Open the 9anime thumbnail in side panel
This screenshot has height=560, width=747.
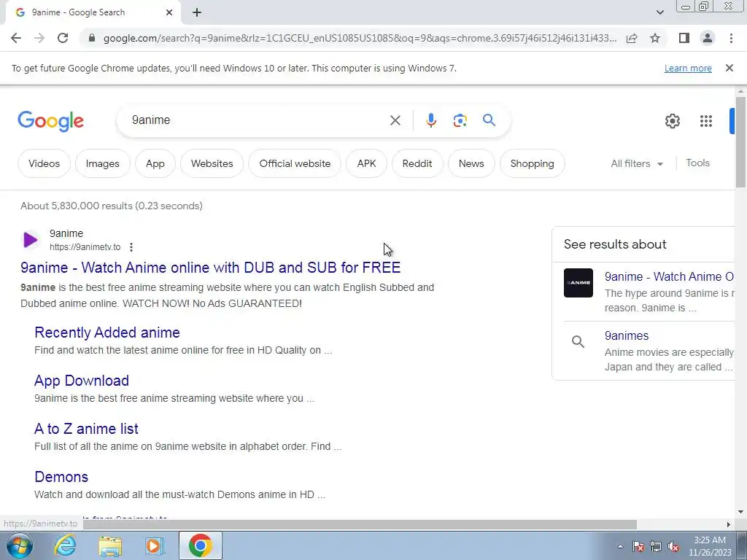tap(578, 283)
